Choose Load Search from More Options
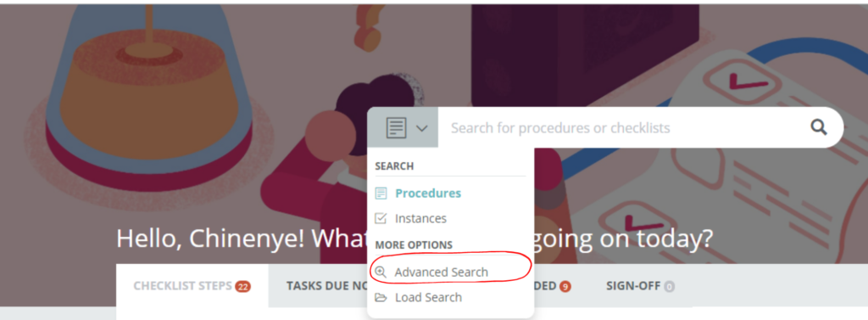This screenshot has height=320, width=868. pyautogui.click(x=428, y=297)
